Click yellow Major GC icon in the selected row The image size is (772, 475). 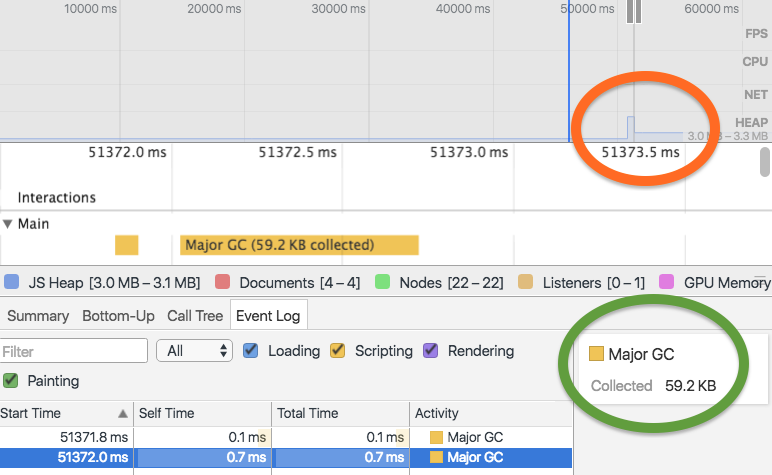click(436, 458)
